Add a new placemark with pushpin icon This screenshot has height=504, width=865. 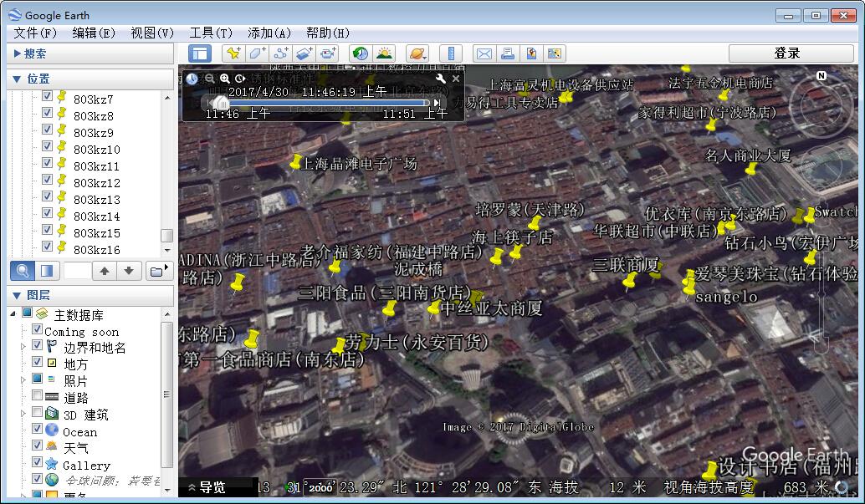pos(234,53)
